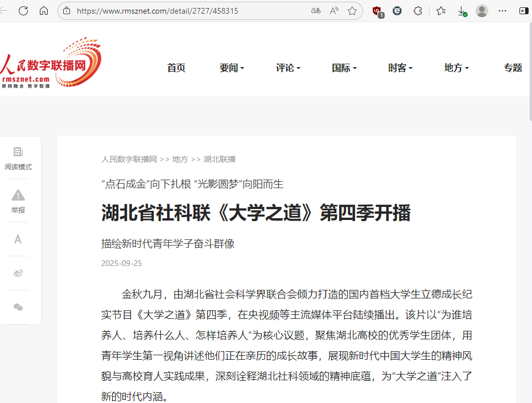This screenshot has width=532, height=403.
Task: Click the vertical page scrollbar
Action: click(x=530, y=71)
